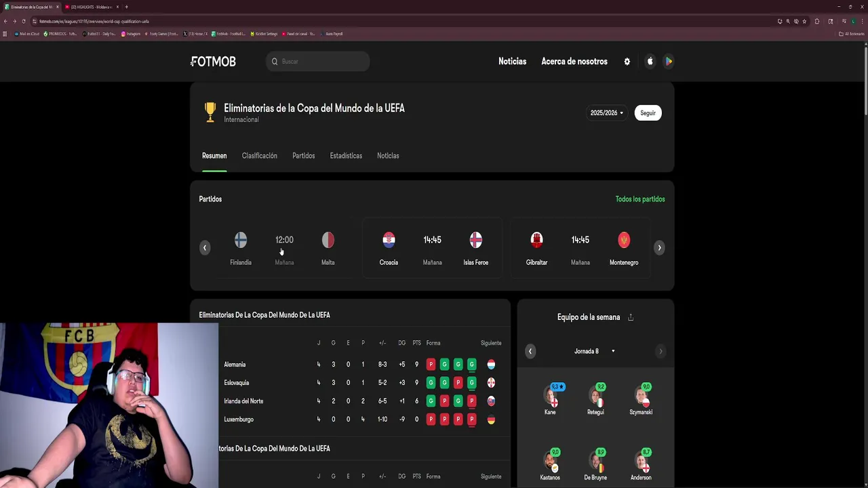The width and height of the screenshot is (868, 488).
Task: Open the Instagram bookmark
Action: click(x=131, y=34)
